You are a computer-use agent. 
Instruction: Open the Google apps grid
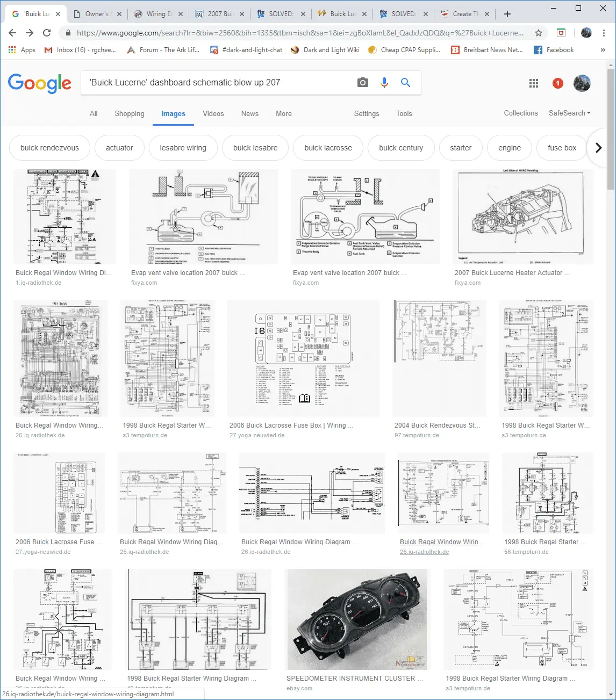(534, 83)
